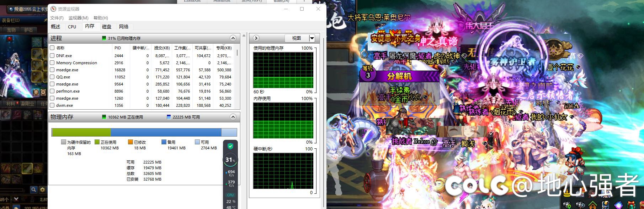Click the 内存使用 graph

pos(283,121)
